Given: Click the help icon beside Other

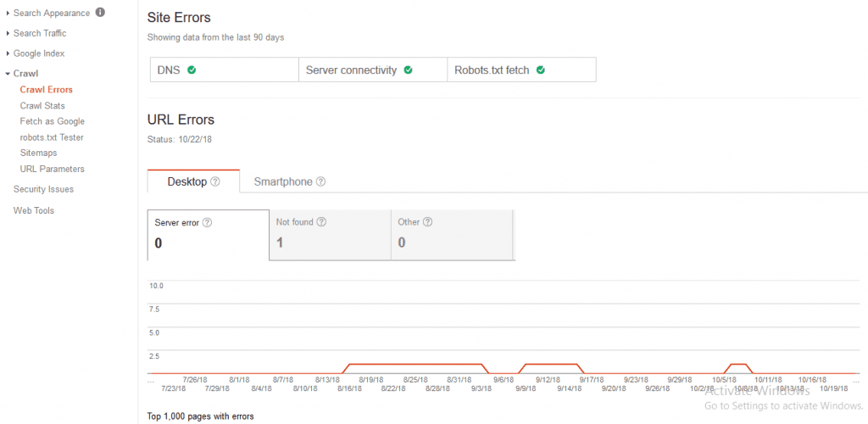Looking at the screenshot, I should [x=427, y=222].
